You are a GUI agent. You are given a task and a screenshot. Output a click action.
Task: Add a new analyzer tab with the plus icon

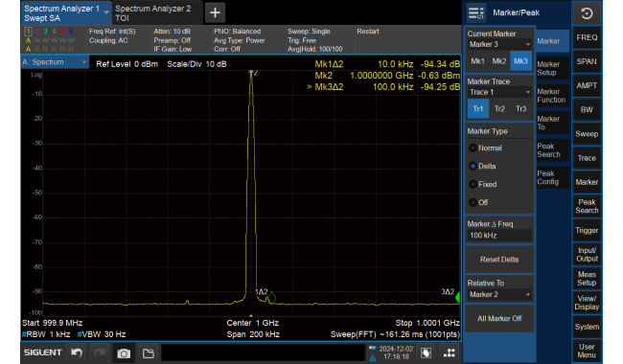[x=215, y=12]
